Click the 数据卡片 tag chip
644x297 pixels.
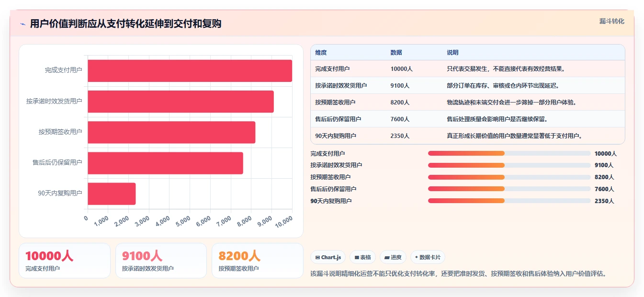click(428, 257)
